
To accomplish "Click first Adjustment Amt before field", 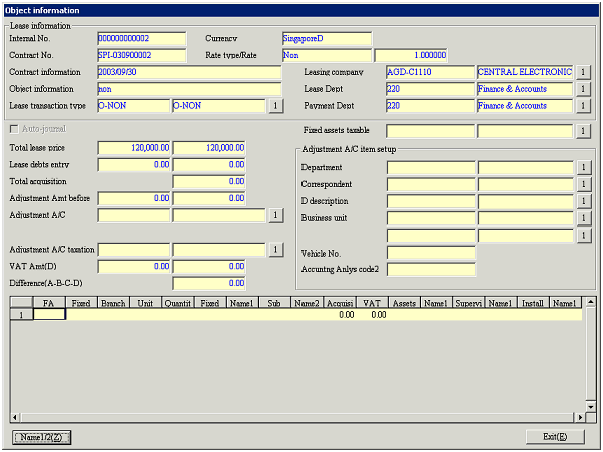I will 133,198.
